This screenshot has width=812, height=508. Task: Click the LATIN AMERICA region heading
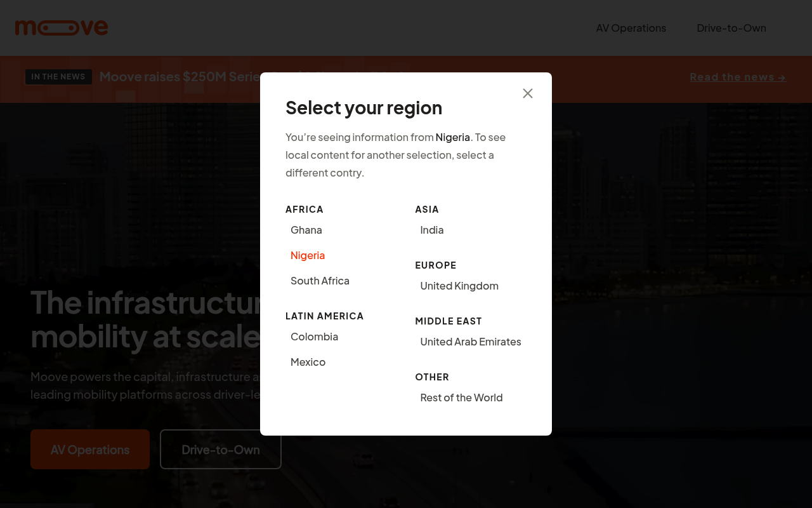325,316
